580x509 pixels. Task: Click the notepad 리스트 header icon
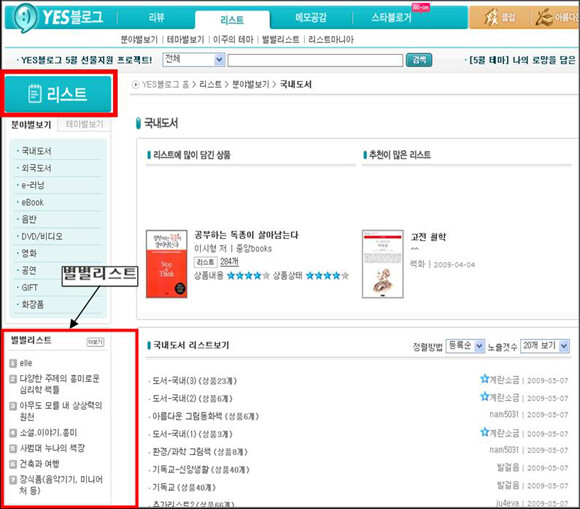coord(35,93)
